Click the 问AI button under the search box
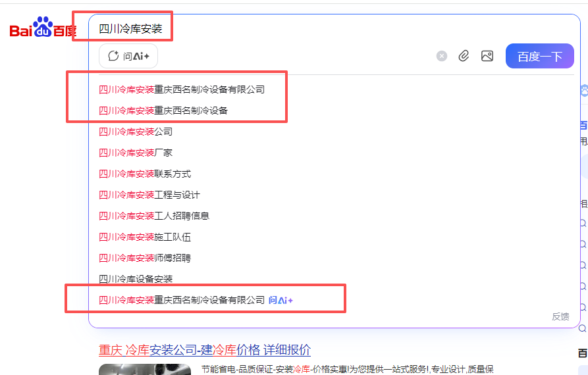 coord(128,57)
